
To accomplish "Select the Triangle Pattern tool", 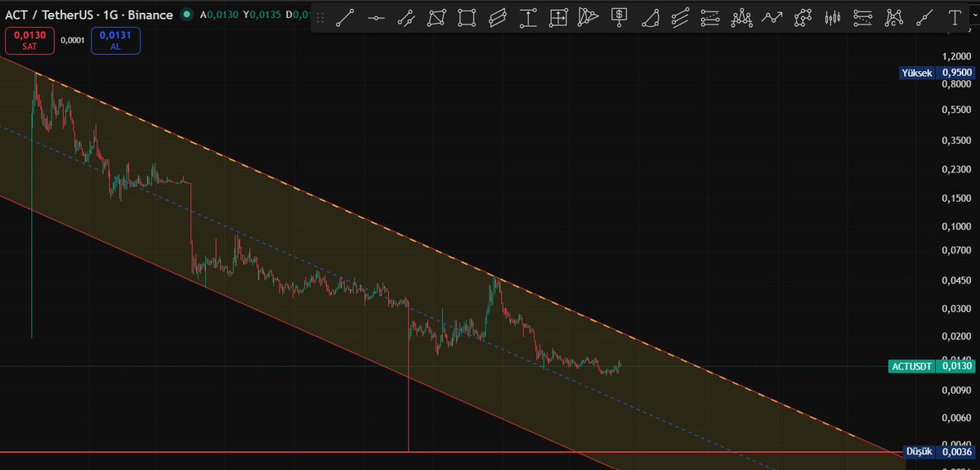I will pyautogui.click(x=588, y=17).
